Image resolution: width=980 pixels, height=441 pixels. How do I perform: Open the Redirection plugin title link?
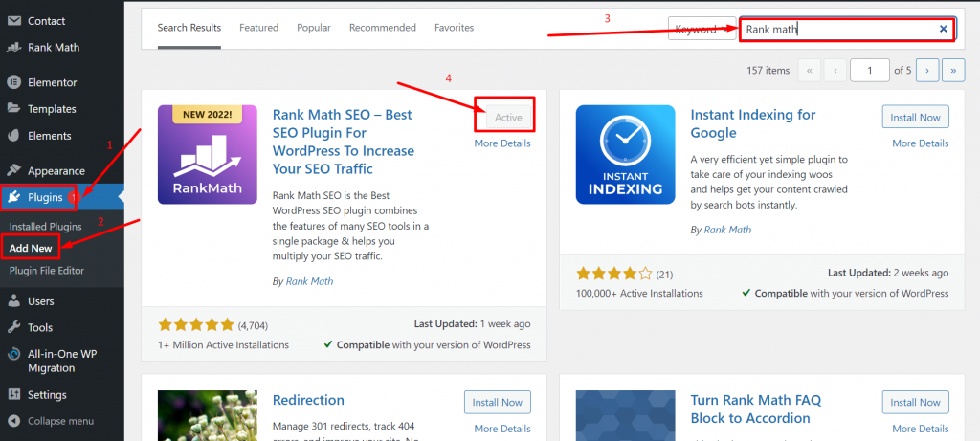point(309,400)
